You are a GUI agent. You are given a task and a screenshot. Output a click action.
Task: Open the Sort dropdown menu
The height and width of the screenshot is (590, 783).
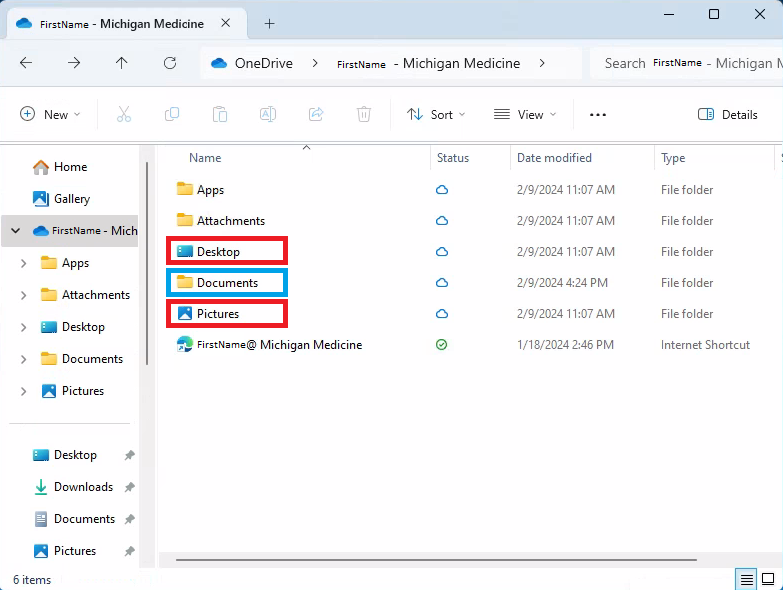click(x=436, y=115)
